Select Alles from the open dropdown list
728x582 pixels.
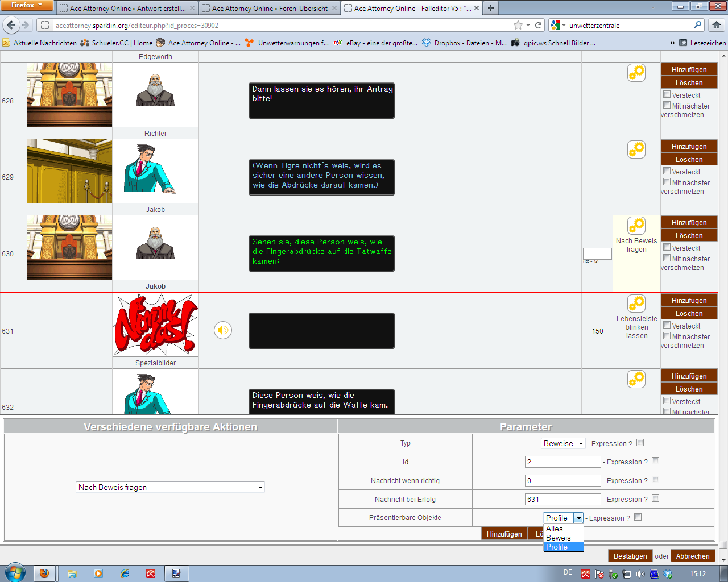tap(555, 529)
